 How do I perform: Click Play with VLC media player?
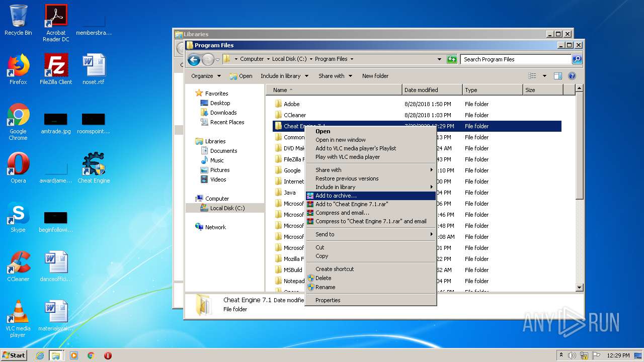click(x=370, y=157)
